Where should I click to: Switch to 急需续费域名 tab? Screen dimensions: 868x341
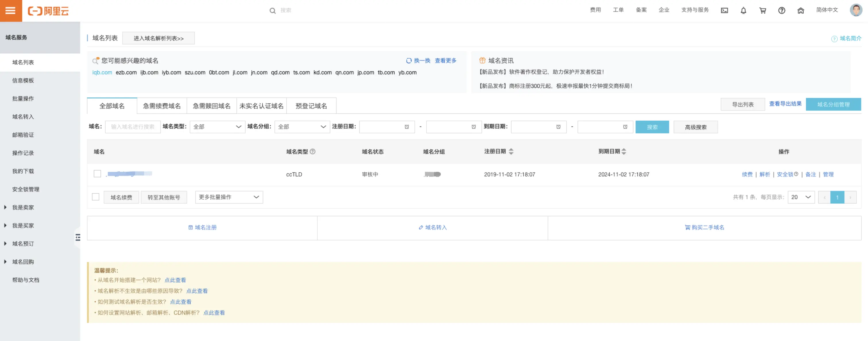pos(162,106)
